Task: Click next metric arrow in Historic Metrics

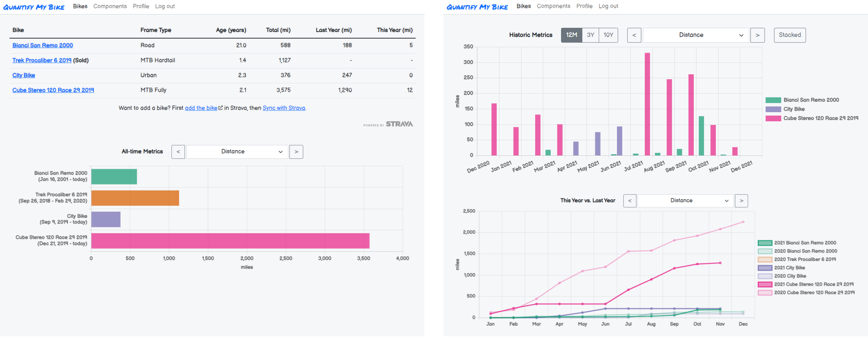Action: 757,35
